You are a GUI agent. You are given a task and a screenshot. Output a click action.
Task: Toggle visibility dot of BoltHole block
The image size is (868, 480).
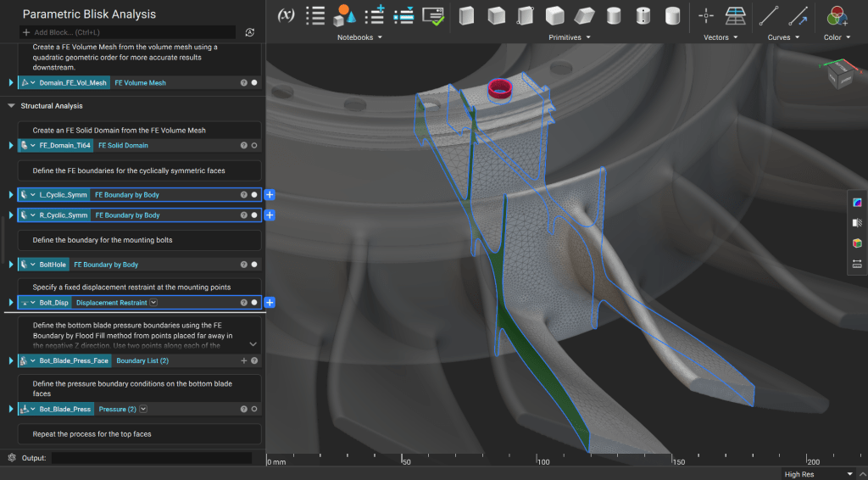point(254,265)
